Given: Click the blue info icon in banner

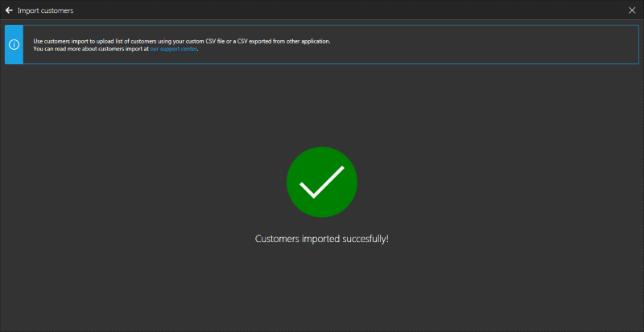Looking at the screenshot, I should (14, 45).
